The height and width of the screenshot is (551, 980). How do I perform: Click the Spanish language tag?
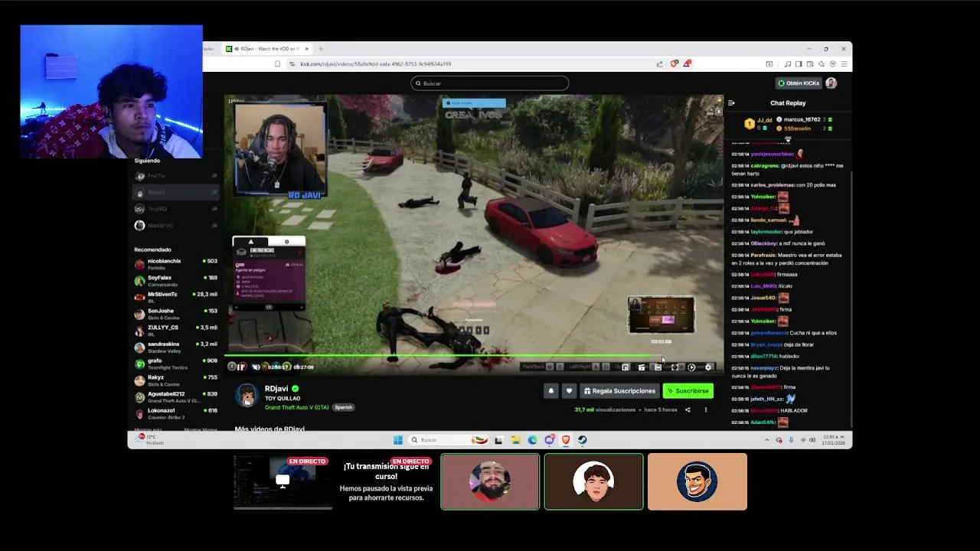(343, 407)
